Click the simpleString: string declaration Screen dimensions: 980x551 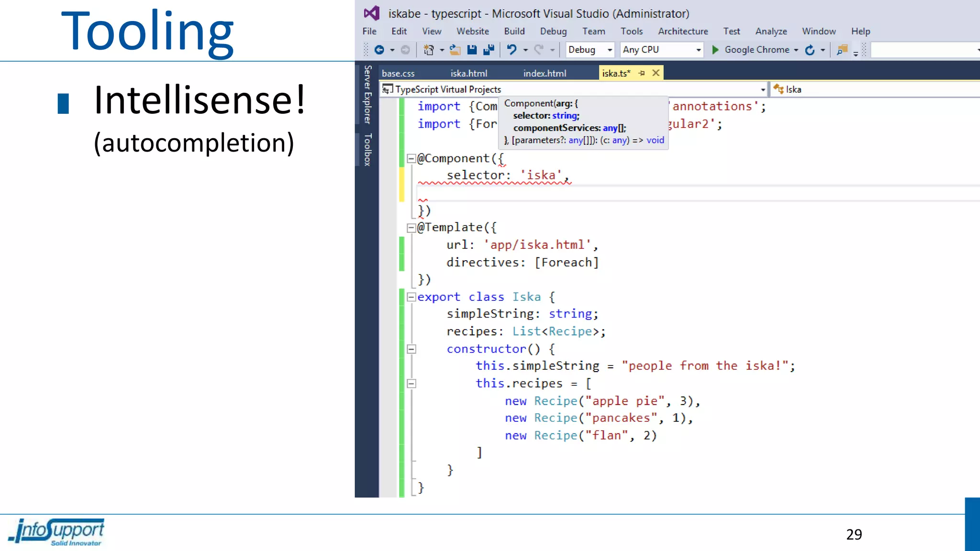click(523, 314)
